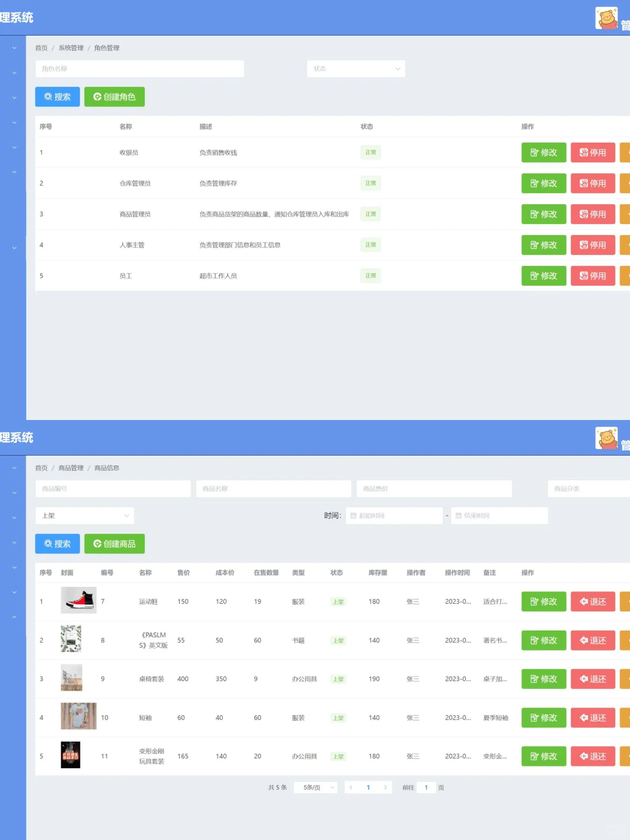Click the magnifier icon in the 搜索 button
This screenshot has height=840, width=630.
(48, 97)
